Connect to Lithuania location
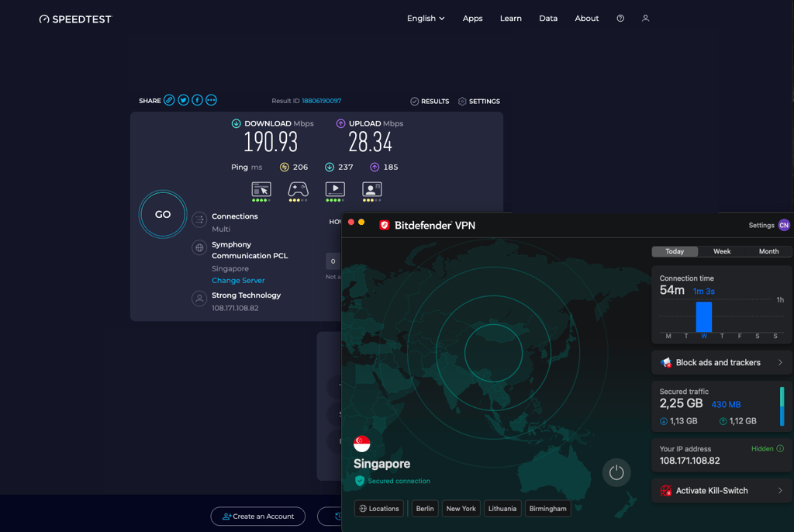 (502, 509)
